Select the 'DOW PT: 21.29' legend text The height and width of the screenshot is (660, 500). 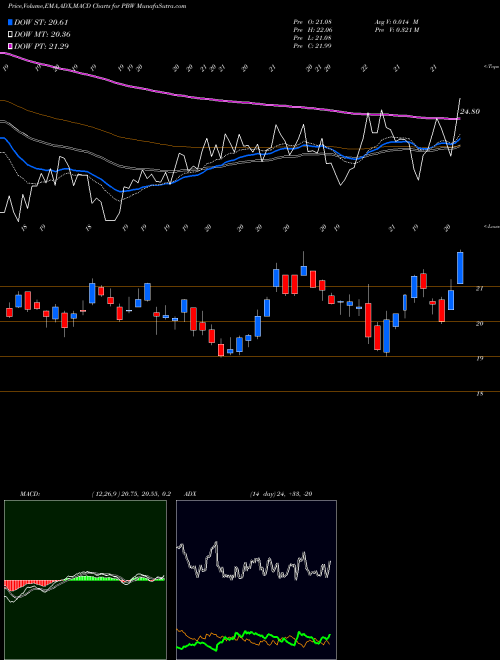(41, 46)
